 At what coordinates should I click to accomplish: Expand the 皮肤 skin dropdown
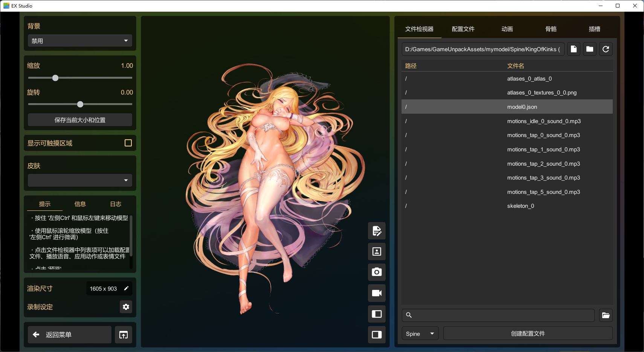click(80, 180)
